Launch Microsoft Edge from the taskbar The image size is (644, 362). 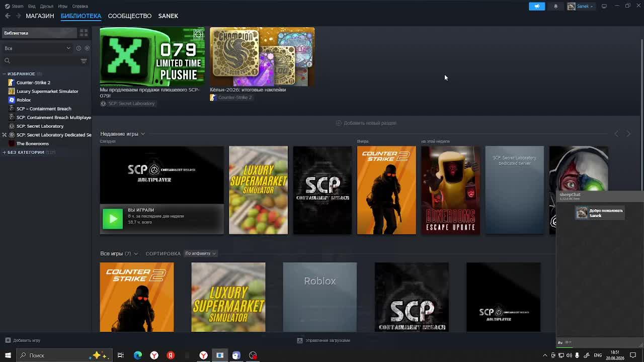click(x=137, y=355)
